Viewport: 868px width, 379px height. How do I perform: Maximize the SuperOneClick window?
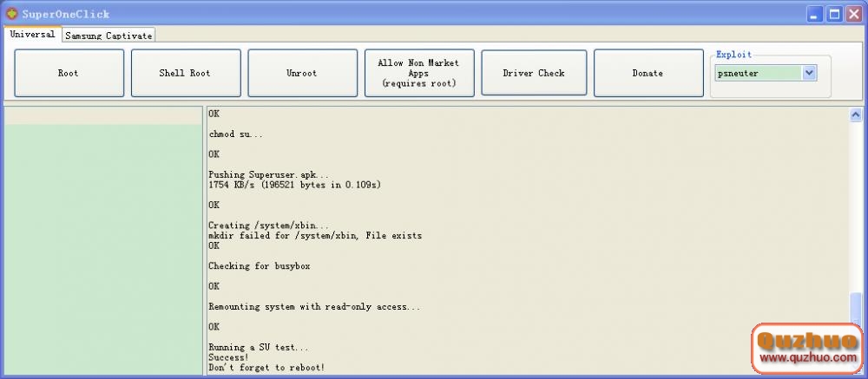click(834, 14)
